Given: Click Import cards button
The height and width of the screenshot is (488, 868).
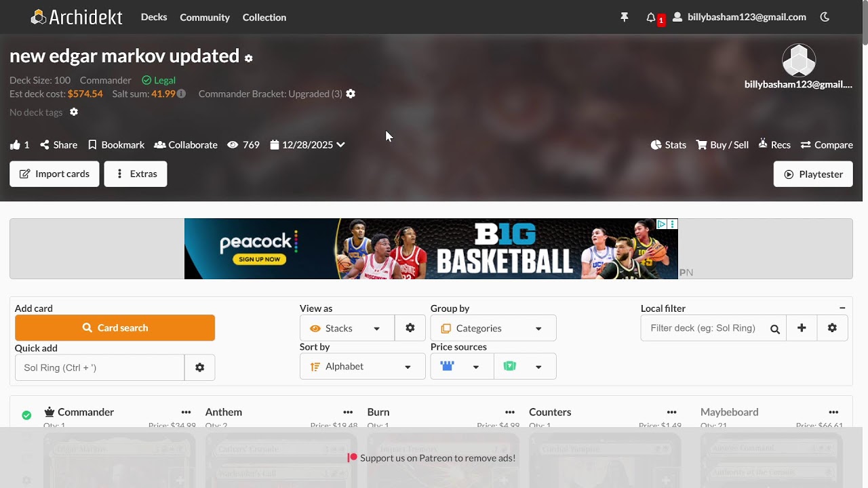Looking at the screenshot, I should click(x=54, y=174).
